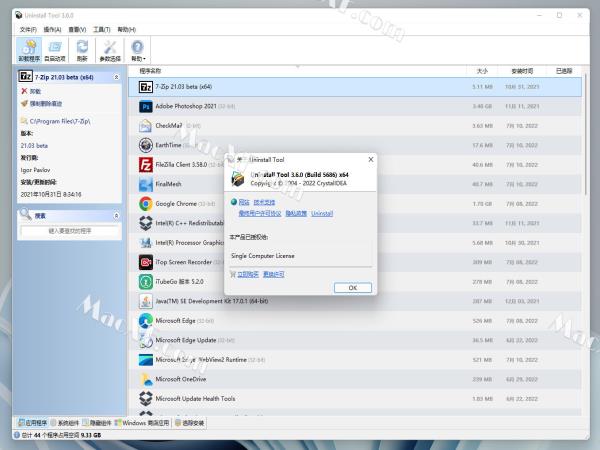The width and height of the screenshot is (600, 450).
Task: Open the Help (帮助) question-mark toolbar dropdown
Action: coord(138,51)
